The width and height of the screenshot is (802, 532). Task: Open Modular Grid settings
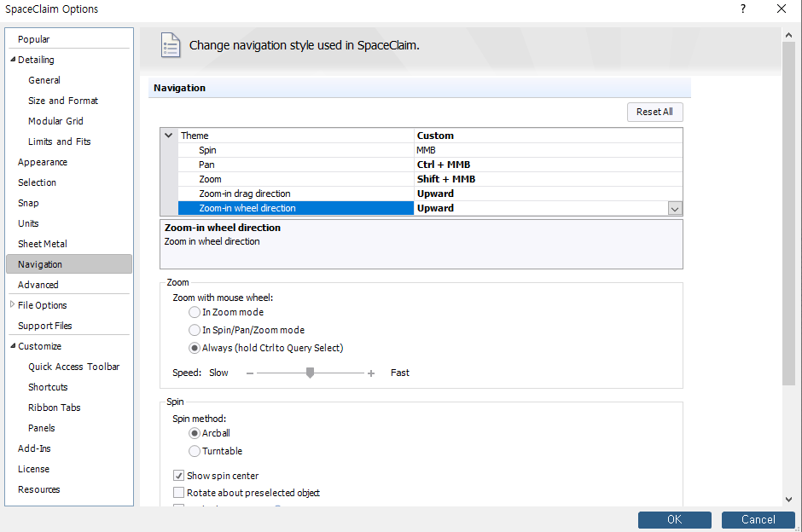[55, 121]
